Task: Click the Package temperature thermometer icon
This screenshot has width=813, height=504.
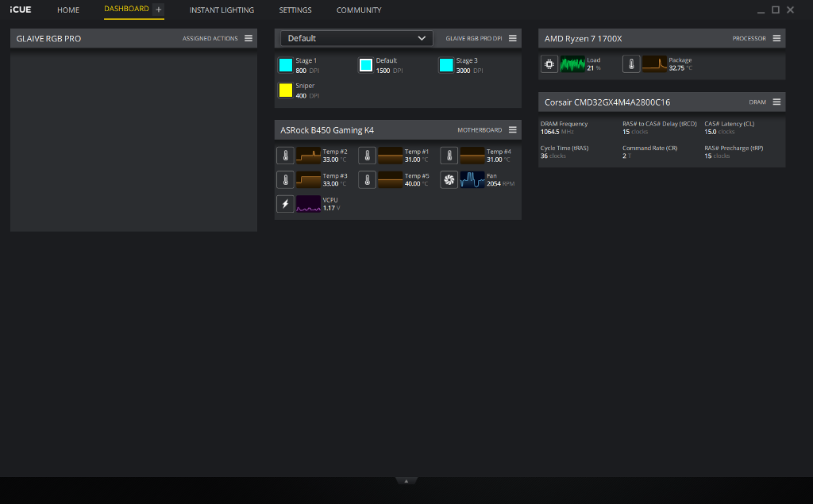Action: (631, 64)
